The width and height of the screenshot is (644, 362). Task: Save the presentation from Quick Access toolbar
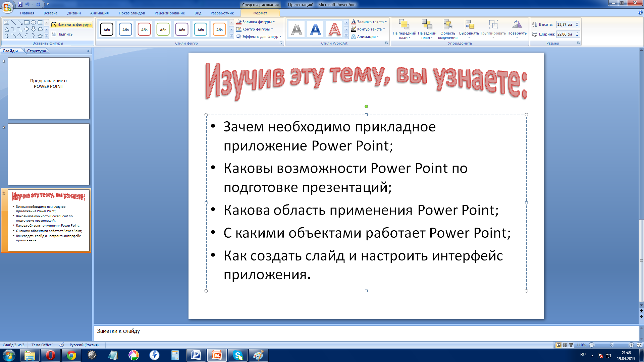point(20,4)
